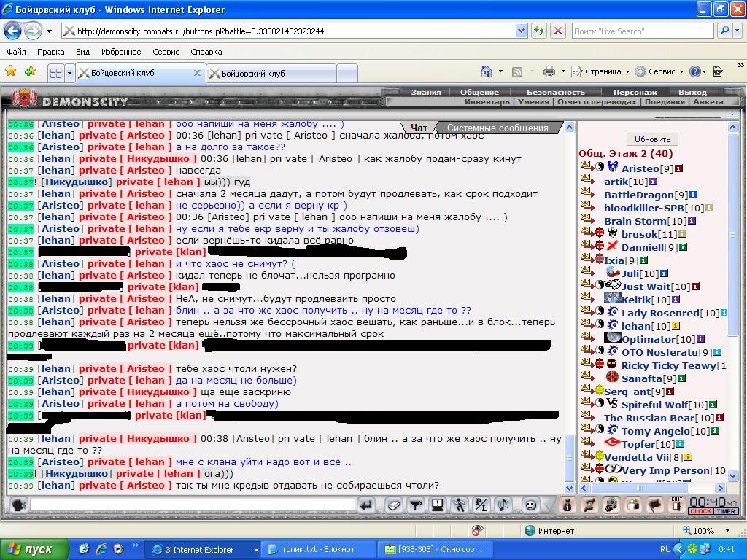Click the clan emblem next to Keltik
Screen dimensions: 747x560
613,298
